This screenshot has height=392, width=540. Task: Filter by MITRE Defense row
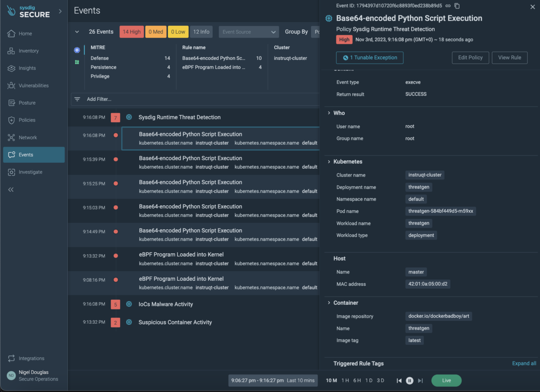pos(130,58)
